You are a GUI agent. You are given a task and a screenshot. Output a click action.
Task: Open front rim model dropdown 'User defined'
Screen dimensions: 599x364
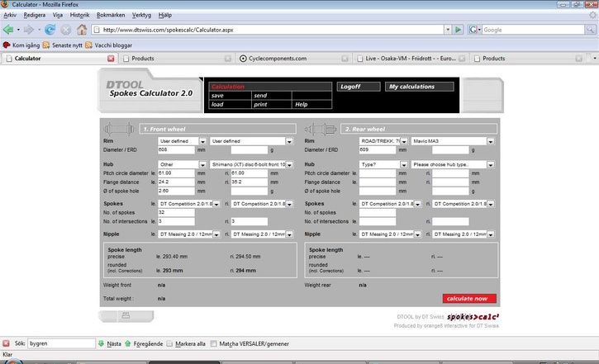click(x=251, y=141)
